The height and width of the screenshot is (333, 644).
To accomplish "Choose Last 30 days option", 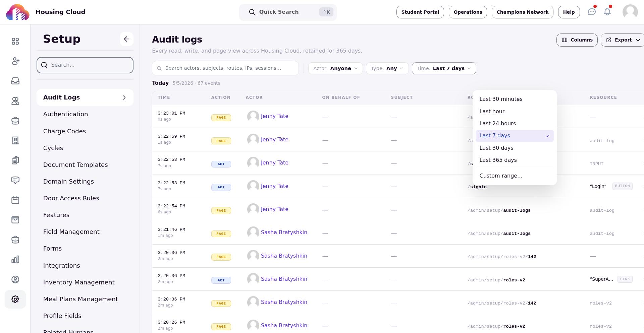I will (515, 148).
